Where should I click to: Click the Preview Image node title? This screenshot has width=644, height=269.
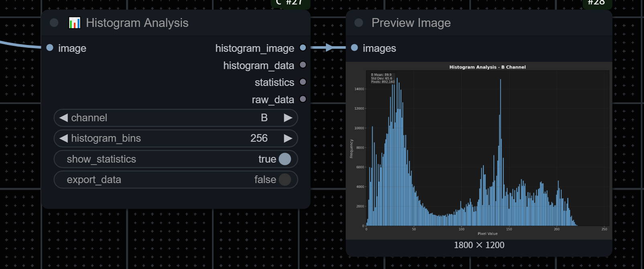[x=411, y=23]
